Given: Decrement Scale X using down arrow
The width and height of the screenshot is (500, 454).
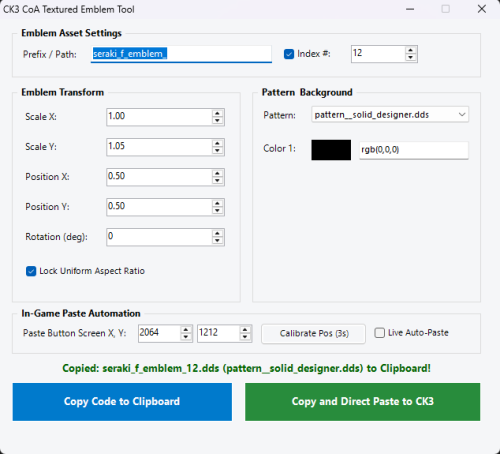Looking at the screenshot, I should coord(217,121).
